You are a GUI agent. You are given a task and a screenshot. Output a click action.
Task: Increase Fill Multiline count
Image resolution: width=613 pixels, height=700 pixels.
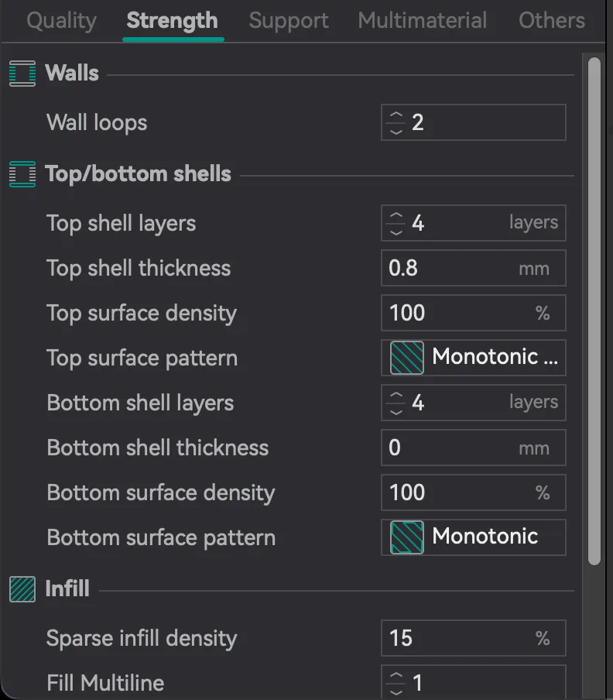coord(396,676)
